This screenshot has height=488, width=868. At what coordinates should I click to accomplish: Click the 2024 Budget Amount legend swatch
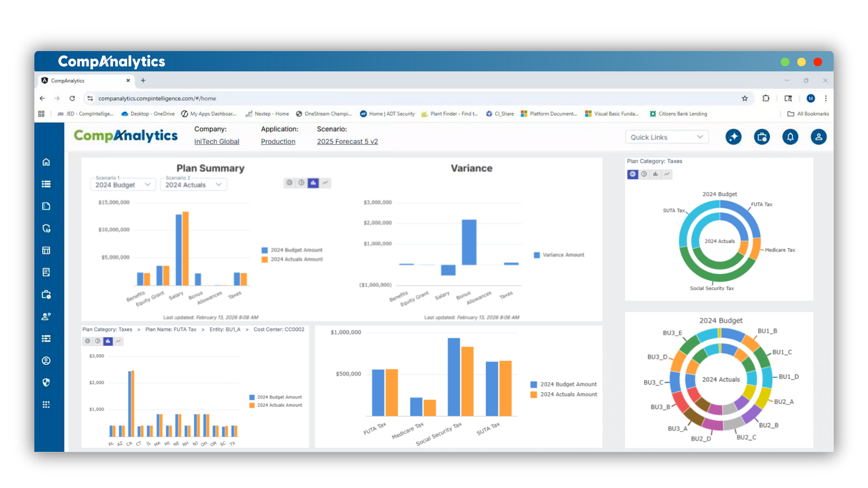[x=264, y=250]
